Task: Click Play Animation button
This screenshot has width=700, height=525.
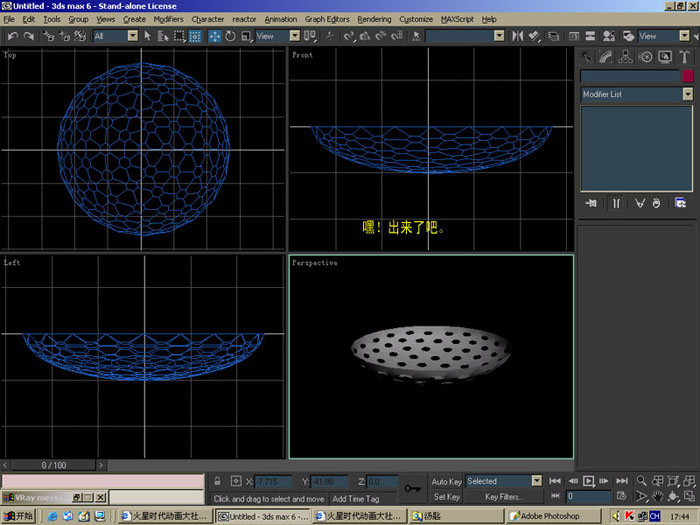Action: (588, 481)
